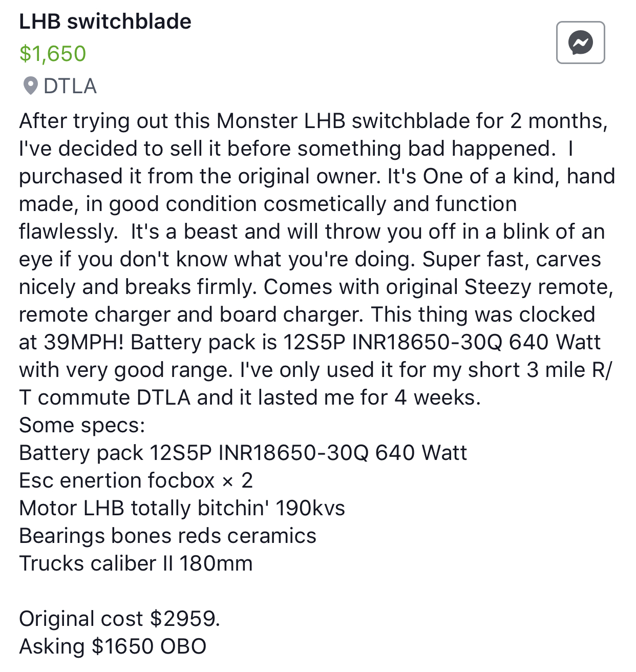Select the 'Motor LHB totally bitchin' 190kvs' line
The height and width of the screenshot is (672, 636).
coord(182,508)
